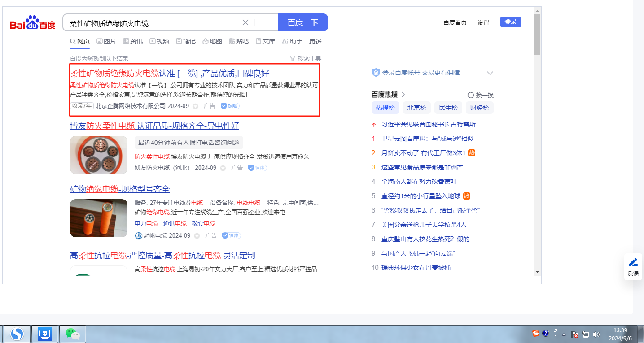Expand the 登录百度帐号 panel chevron
Image resolution: width=644 pixels, height=343 pixels.
tap(490, 73)
